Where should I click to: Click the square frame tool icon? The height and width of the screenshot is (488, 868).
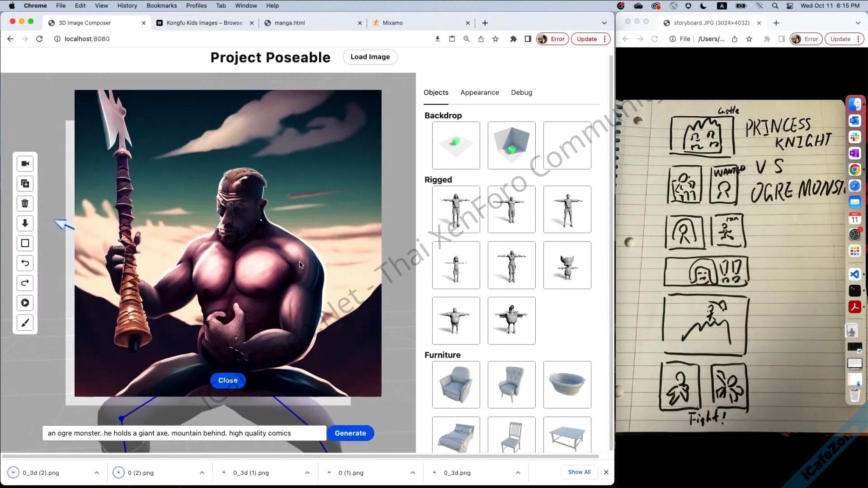(x=25, y=243)
